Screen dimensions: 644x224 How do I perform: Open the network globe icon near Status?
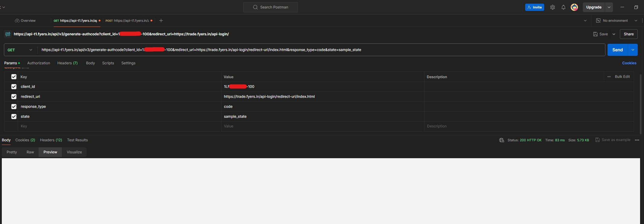502,140
